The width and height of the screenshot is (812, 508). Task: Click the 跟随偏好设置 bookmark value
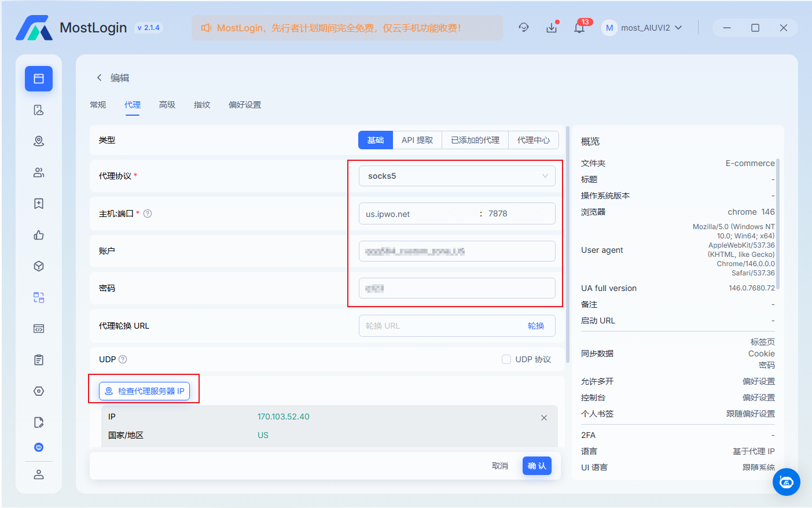751,414
